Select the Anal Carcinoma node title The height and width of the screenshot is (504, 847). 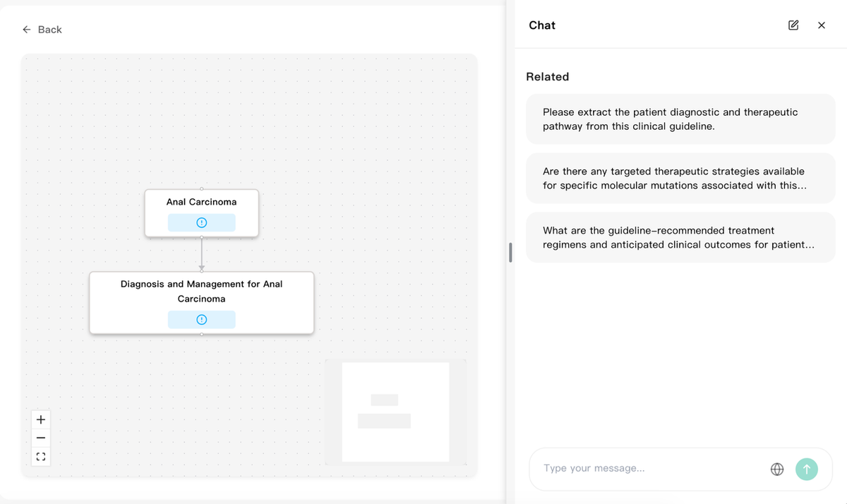click(x=202, y=202)
